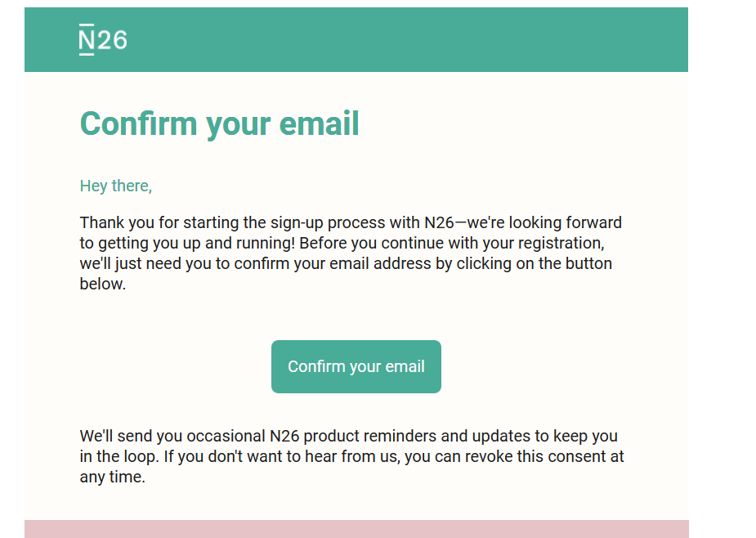Click empty area of the green header banner

(409, 39)
